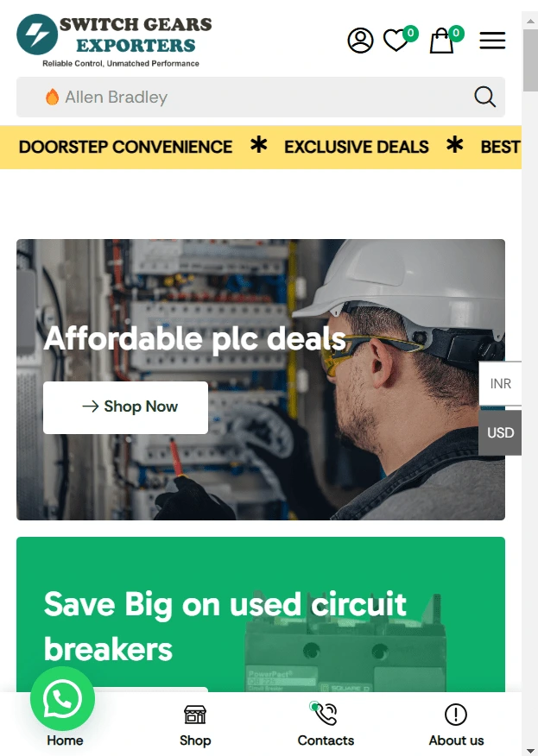Click the Switch Gears Exporters logo
The height and width of the screenshot is (756, 538).
pos(114,41)
